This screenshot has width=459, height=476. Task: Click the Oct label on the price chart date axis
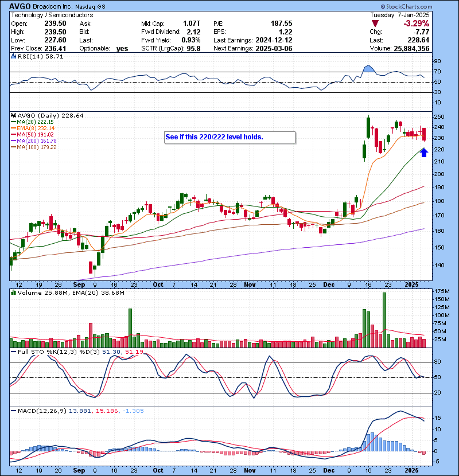coord(158,284)
